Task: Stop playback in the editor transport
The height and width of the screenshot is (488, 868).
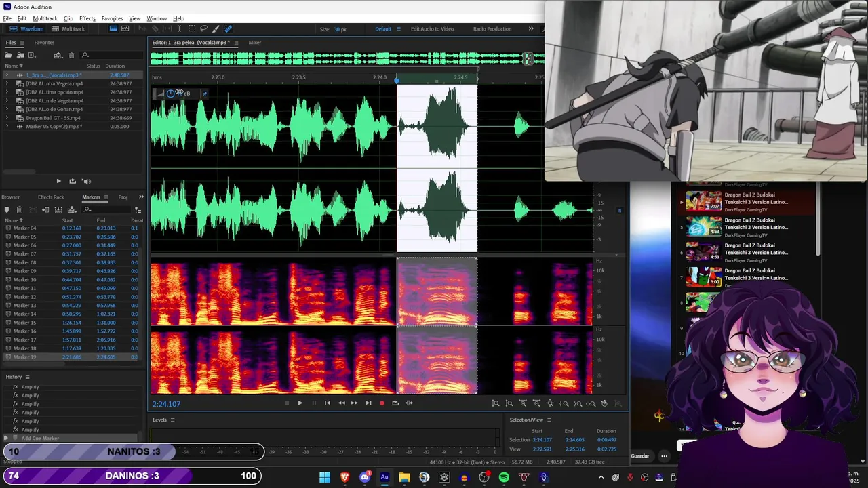Action: pyautogui.click(x=287, y=403)
